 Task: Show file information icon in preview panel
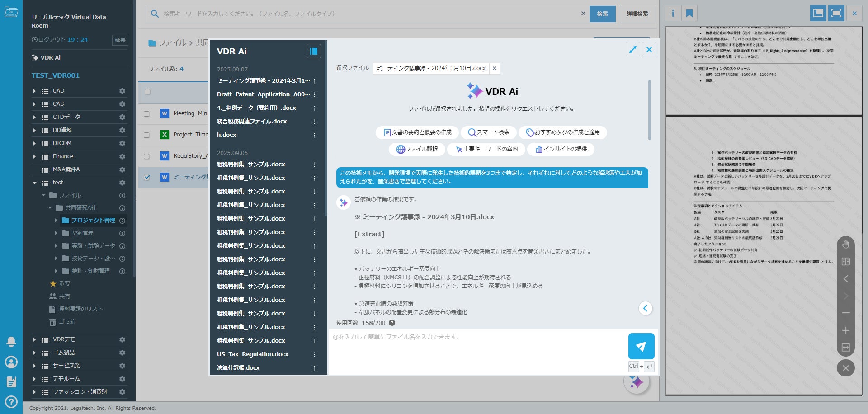coord(673,13)
